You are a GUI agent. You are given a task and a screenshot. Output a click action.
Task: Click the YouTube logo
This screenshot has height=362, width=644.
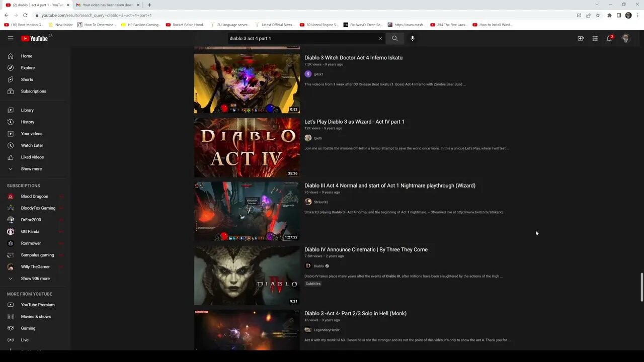pyautogui.click(x=34, y=38)
